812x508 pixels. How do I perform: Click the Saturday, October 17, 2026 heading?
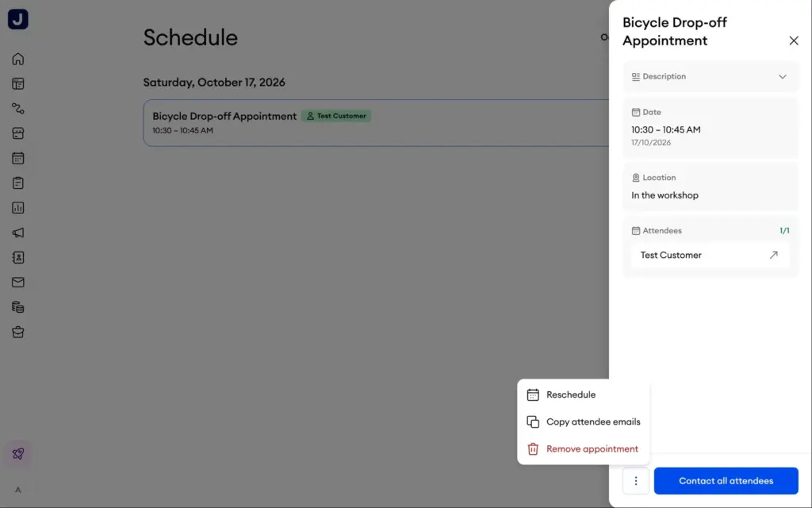pos(214,83)
